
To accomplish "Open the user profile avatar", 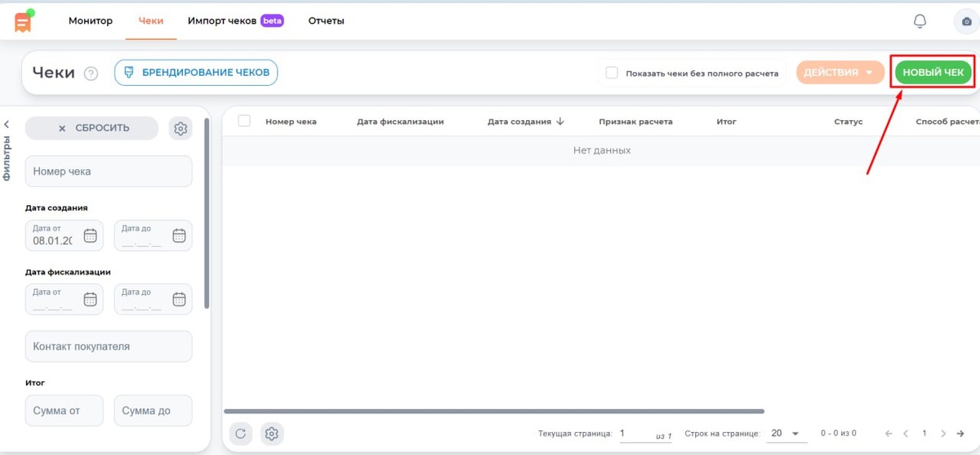I will (x=967, y=21).
